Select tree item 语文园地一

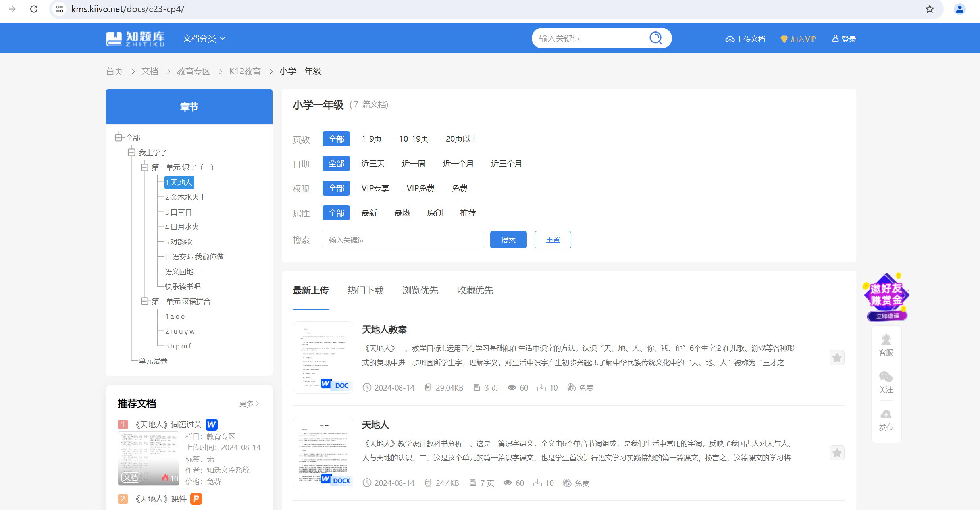click(183, 272)
